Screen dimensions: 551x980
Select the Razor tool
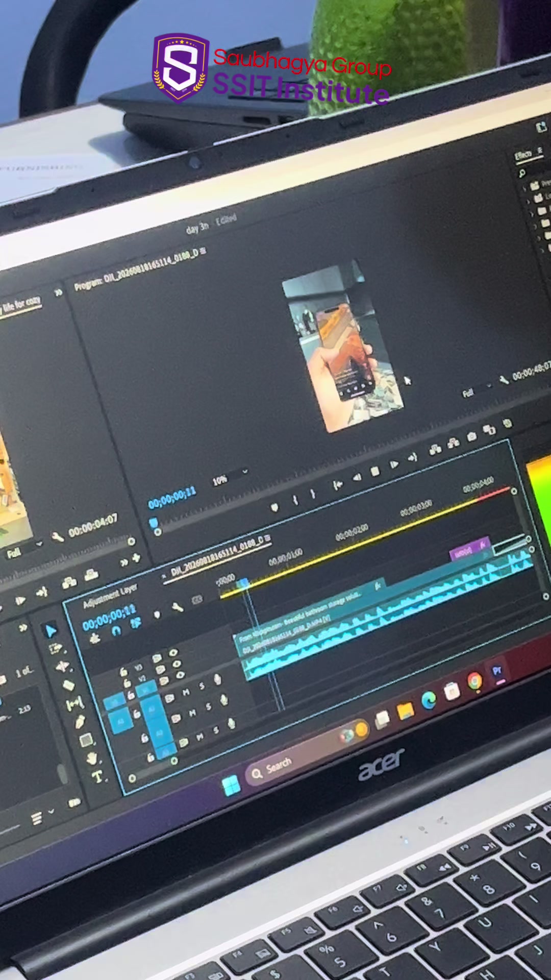[x=68, y=685]
